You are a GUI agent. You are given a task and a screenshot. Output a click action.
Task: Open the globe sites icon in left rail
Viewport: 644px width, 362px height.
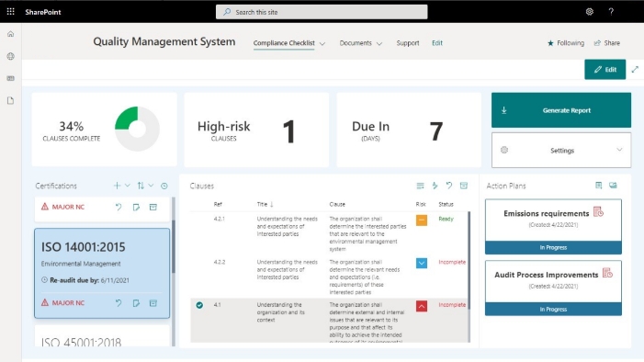pyautogui.click(x=11, y=56)
